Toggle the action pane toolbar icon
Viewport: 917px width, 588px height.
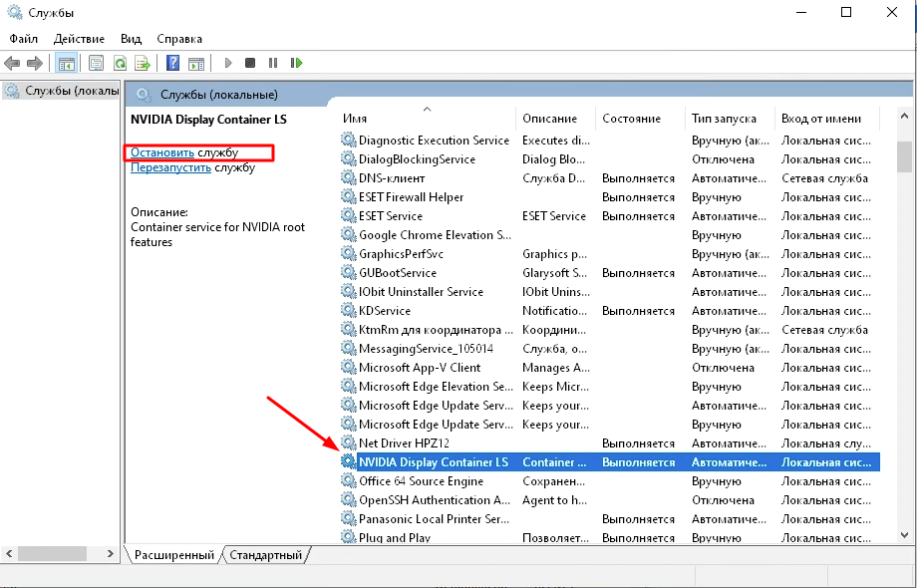click(196, 63)
